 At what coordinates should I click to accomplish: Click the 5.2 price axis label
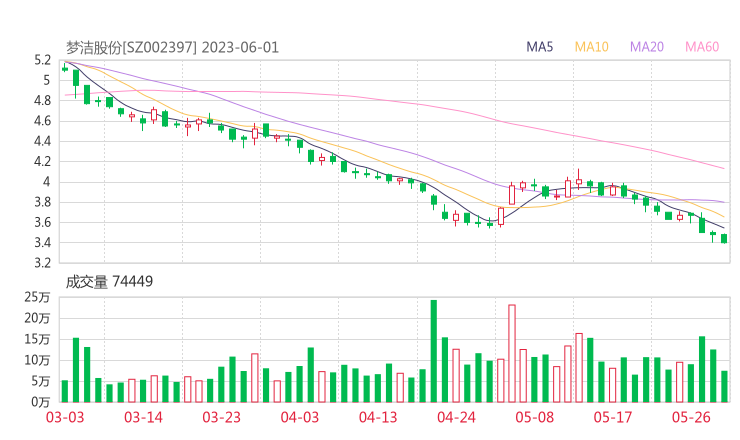pyautogui.click(x=42, y=60)
